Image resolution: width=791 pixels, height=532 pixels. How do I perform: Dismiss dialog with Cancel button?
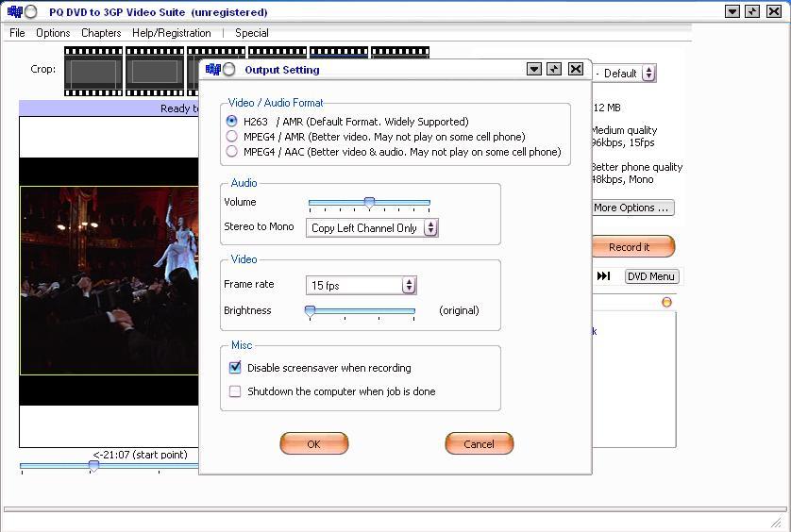(x=479, y=443)
